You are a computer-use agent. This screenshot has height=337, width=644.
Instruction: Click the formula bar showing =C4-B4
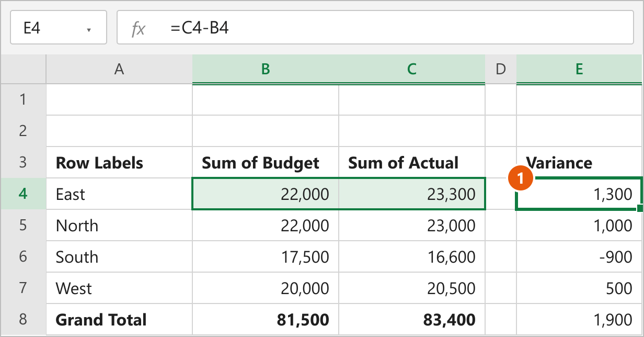point(375,27)
